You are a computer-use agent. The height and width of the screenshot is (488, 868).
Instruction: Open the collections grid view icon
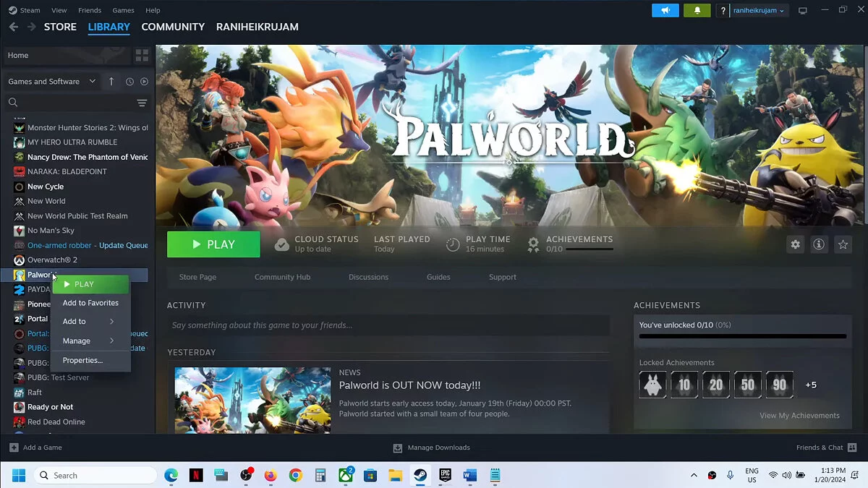click(x=142, y=56)
